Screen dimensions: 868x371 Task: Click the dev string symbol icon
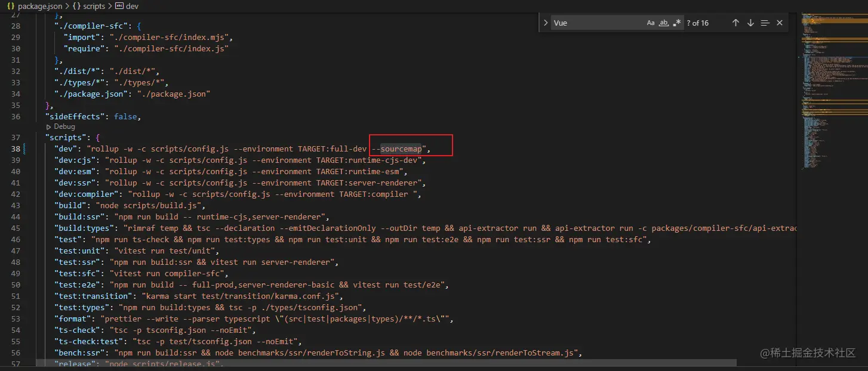[x=118, y=6]
